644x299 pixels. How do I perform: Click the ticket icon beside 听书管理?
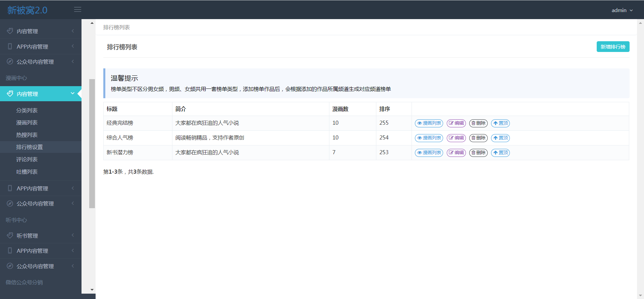coord(10,235)
